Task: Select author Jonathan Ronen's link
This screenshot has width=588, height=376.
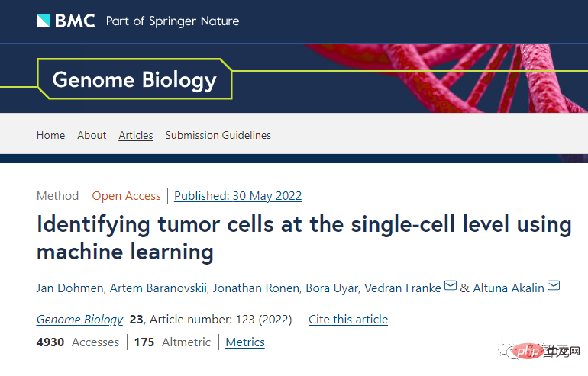Action: click(255, 288)
